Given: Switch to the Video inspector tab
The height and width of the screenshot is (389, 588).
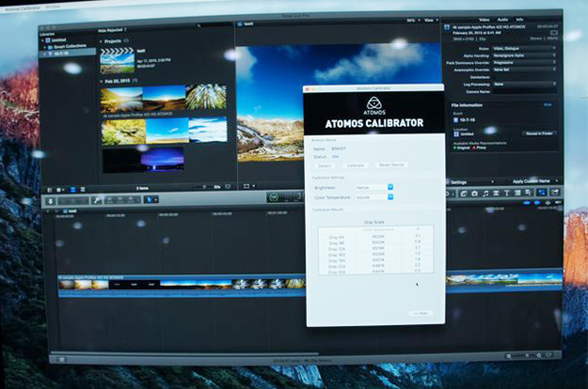Looking at the screenshot, I should (485, 20).
